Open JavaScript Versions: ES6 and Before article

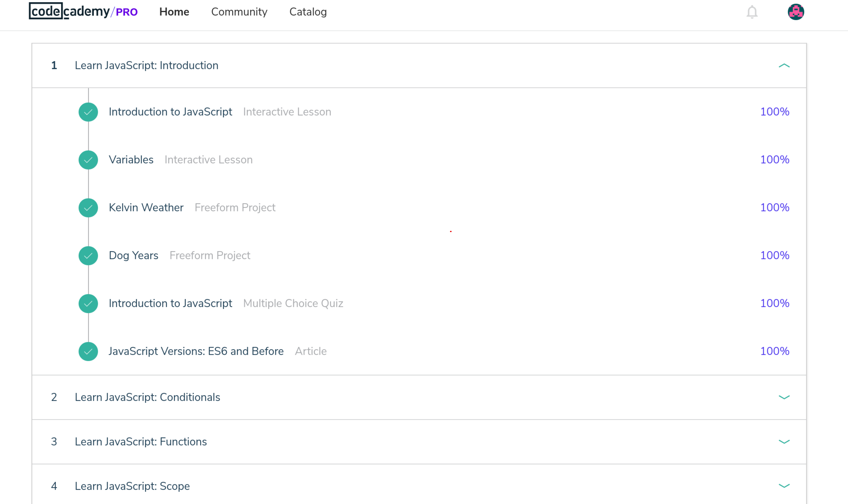click(x=196, y=351)
